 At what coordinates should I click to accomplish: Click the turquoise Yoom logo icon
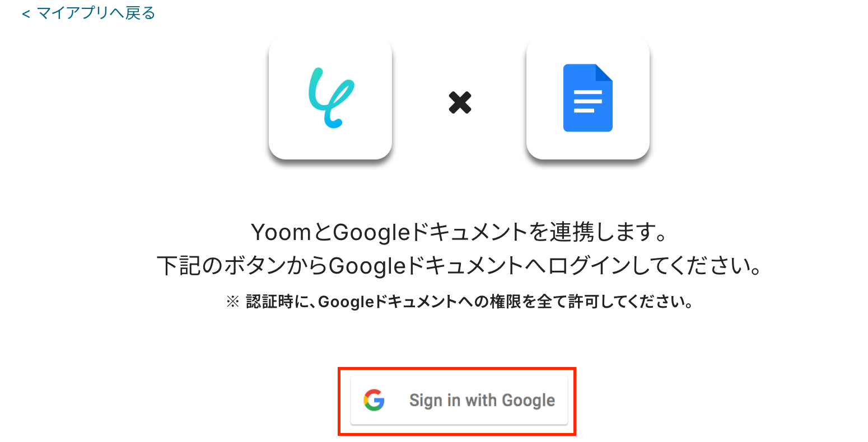click(x=331, y=97)
